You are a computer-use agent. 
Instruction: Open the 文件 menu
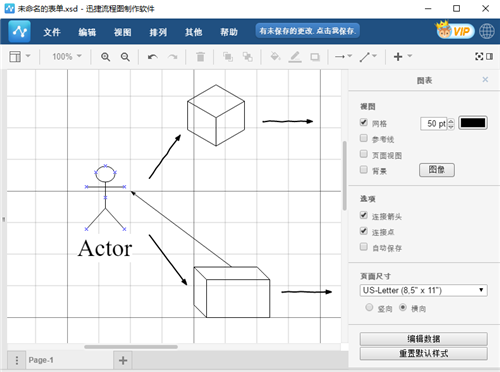point(52,32)
